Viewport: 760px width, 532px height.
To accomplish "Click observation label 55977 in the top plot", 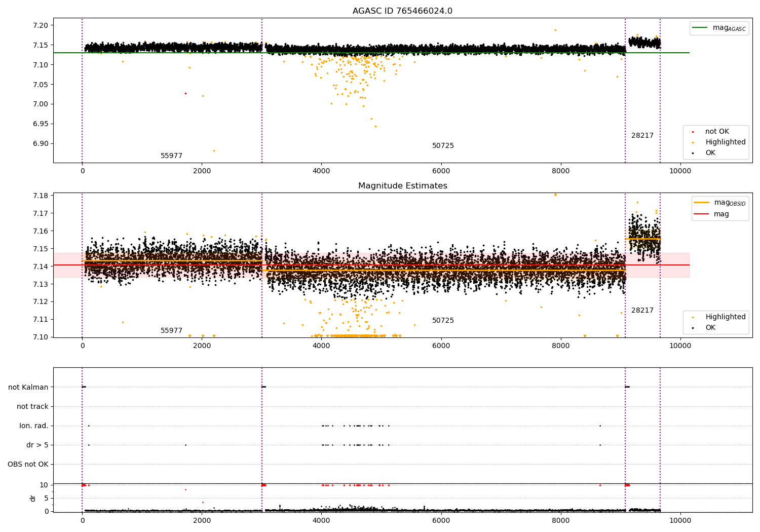I will tap(171, 156).
